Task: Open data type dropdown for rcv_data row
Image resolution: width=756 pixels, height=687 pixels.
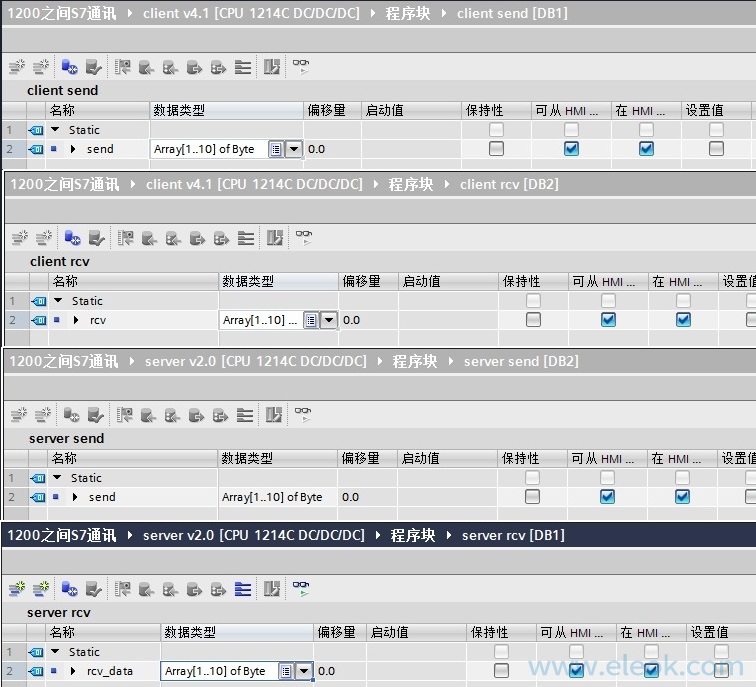Action: coord(304,671)
